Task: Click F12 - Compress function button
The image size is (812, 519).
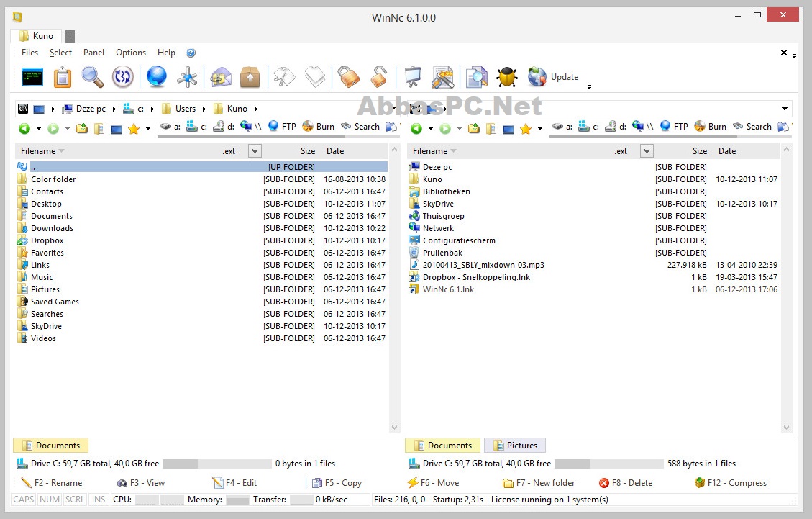Action: pos(731,483)
